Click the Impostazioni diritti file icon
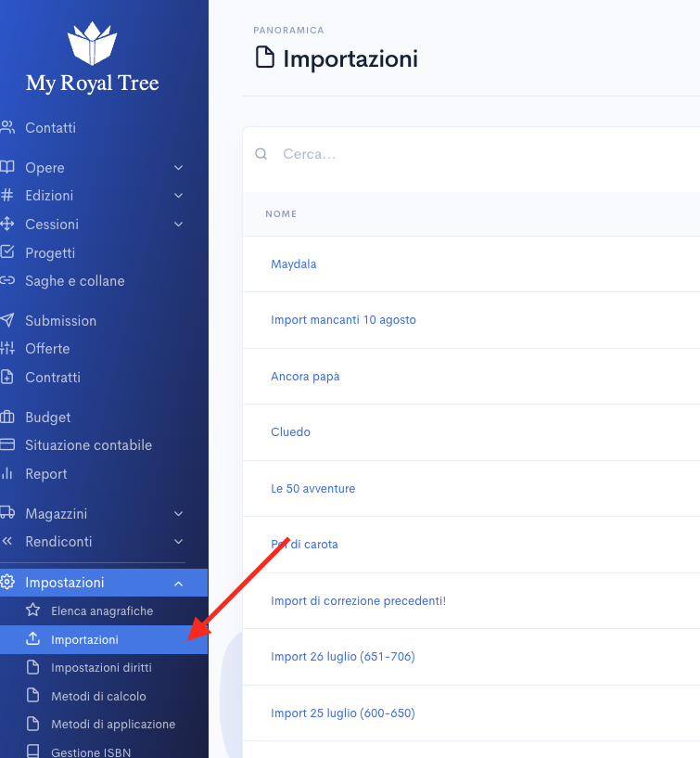Image resolution: width=700 pixels, height=758 pixels. tap(32, 667)
